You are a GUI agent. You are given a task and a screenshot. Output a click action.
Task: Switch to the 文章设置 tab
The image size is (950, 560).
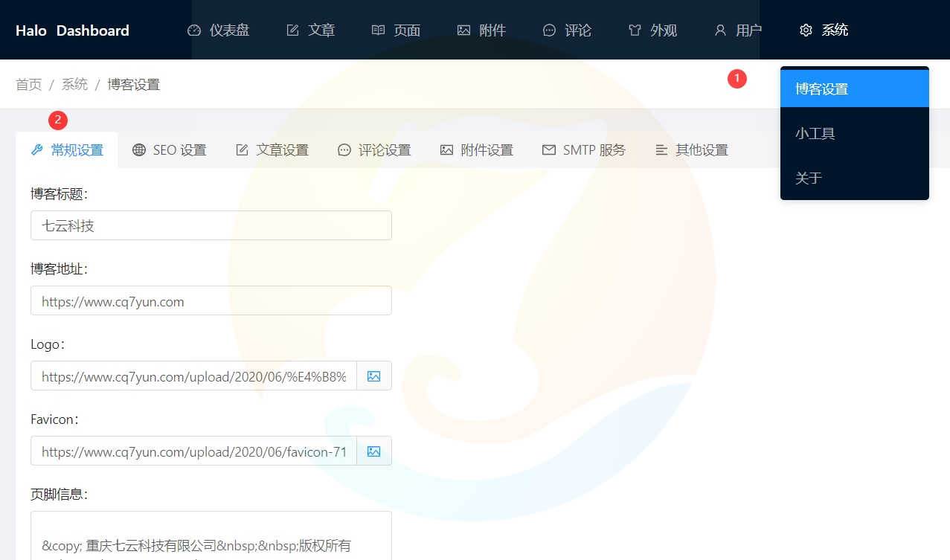tap(272, 150)
